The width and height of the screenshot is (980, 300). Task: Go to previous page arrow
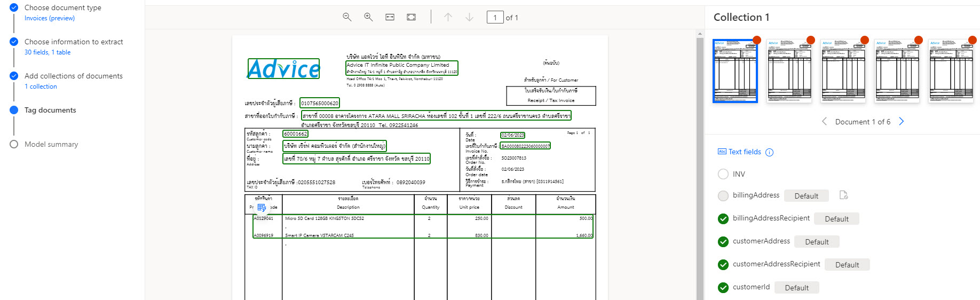click(x=448, y=17)
